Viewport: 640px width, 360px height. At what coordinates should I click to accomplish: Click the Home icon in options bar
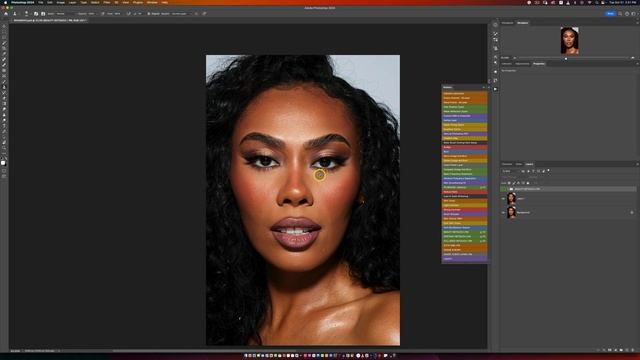click(6, 13)
